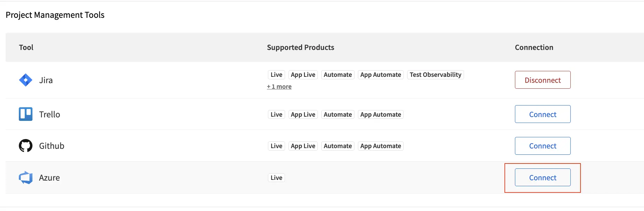The height and width of the screenshot is (211, 644).
Task: Click the Connection column header
Action: [x=534, y=48]
